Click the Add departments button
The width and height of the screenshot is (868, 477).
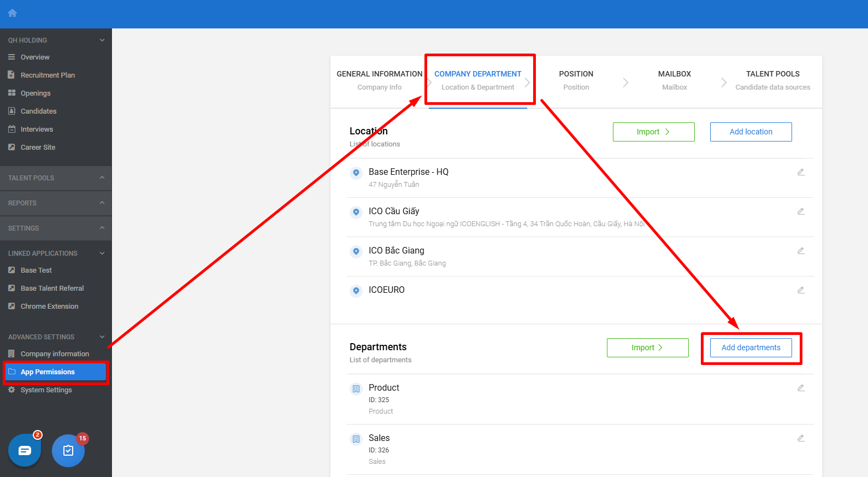coord(751,348)
